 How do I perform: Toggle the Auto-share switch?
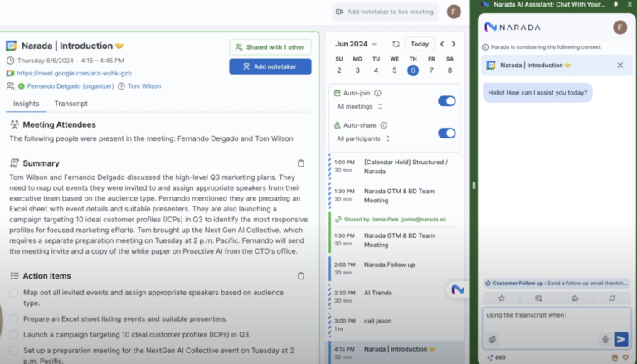tap(446, 133)
